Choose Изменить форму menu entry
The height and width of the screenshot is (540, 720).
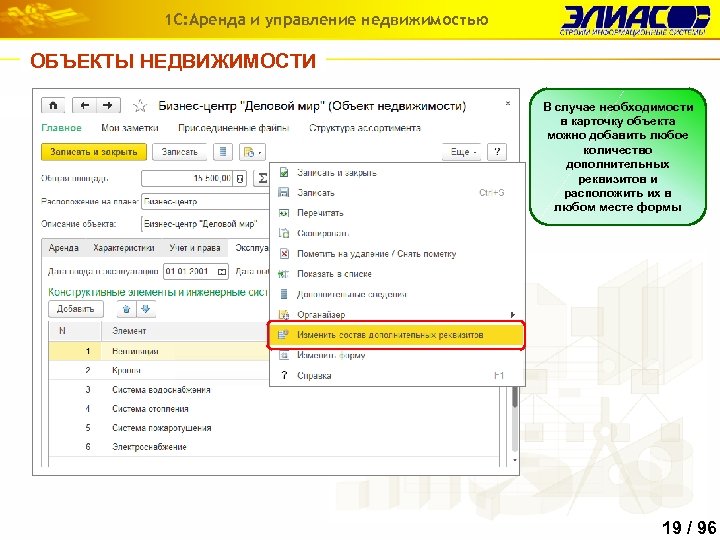[x=397, y=355]
